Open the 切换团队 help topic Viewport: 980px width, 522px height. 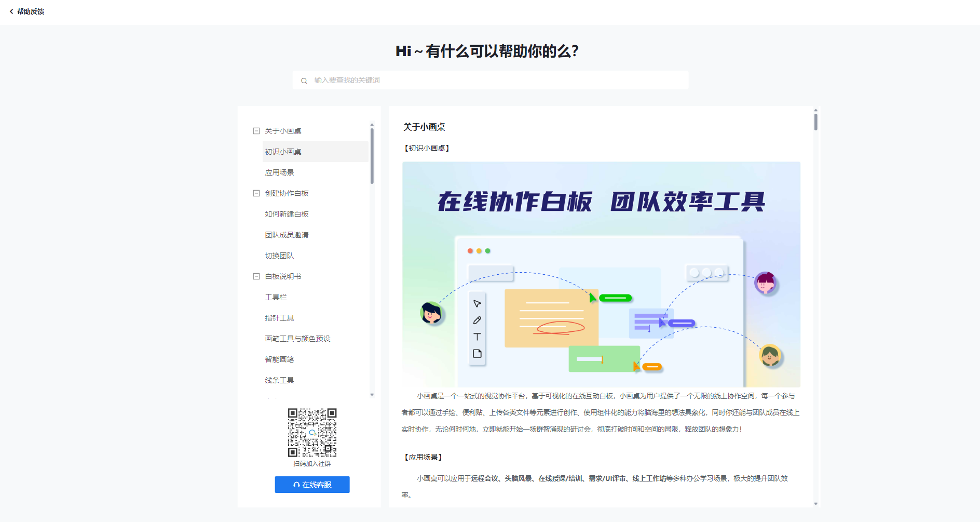[x=279, y=256]
